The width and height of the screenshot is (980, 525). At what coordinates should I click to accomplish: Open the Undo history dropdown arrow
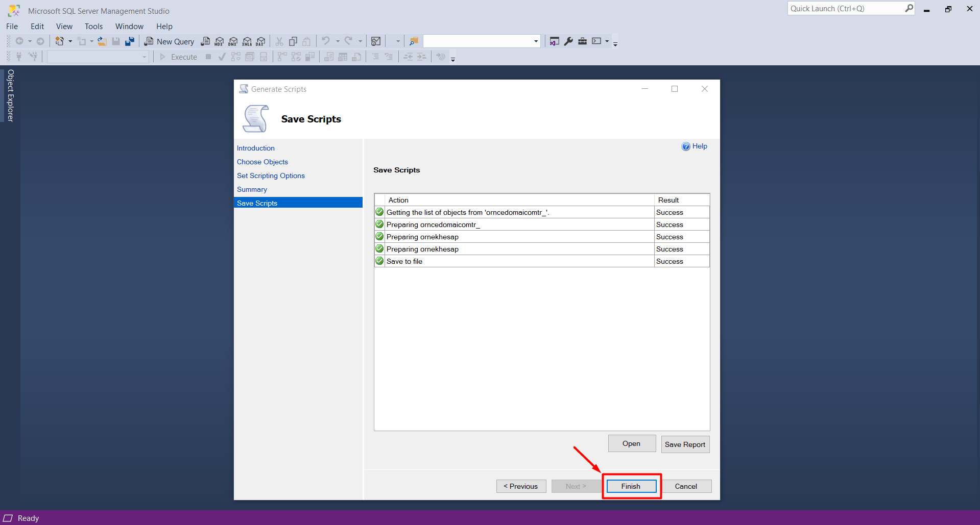click(x=338, y=41)
